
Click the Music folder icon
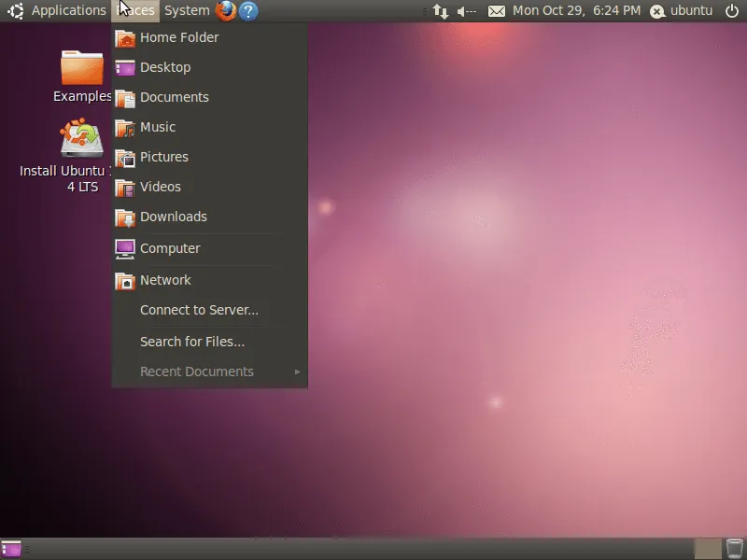[125, 128]
